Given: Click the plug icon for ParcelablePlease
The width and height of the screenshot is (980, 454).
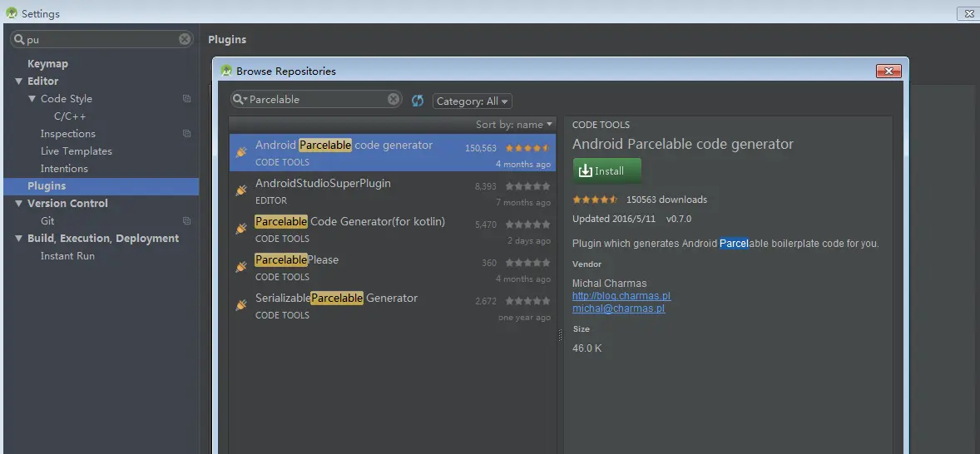Looking at the screenshot, I should [241, 267].
